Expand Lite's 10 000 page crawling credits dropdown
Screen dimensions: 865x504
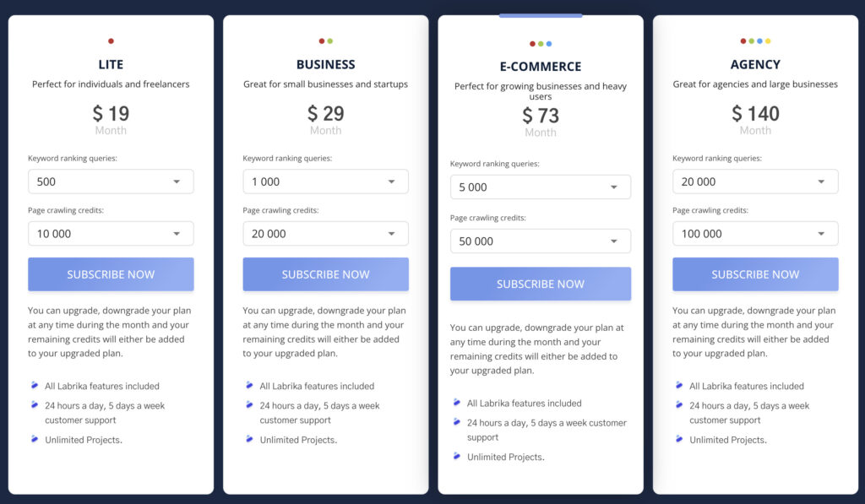(111, 233)
